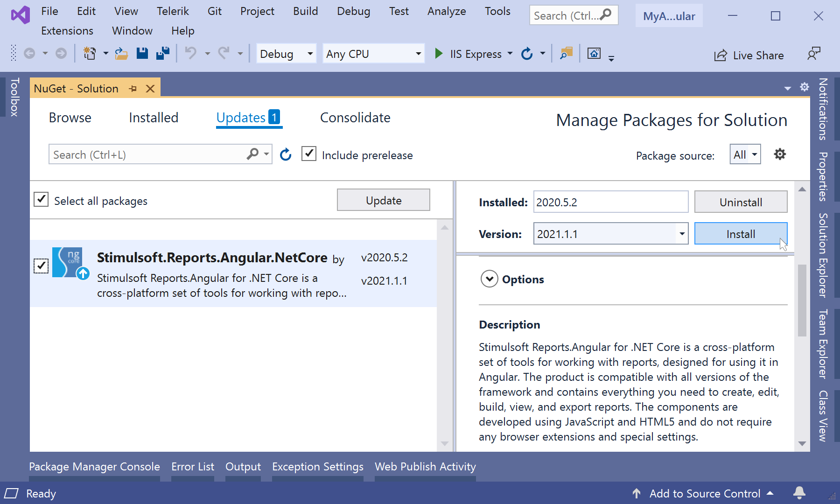Click the Live Share icon
This screenshot has height=504, width=840.
(721, 55)
